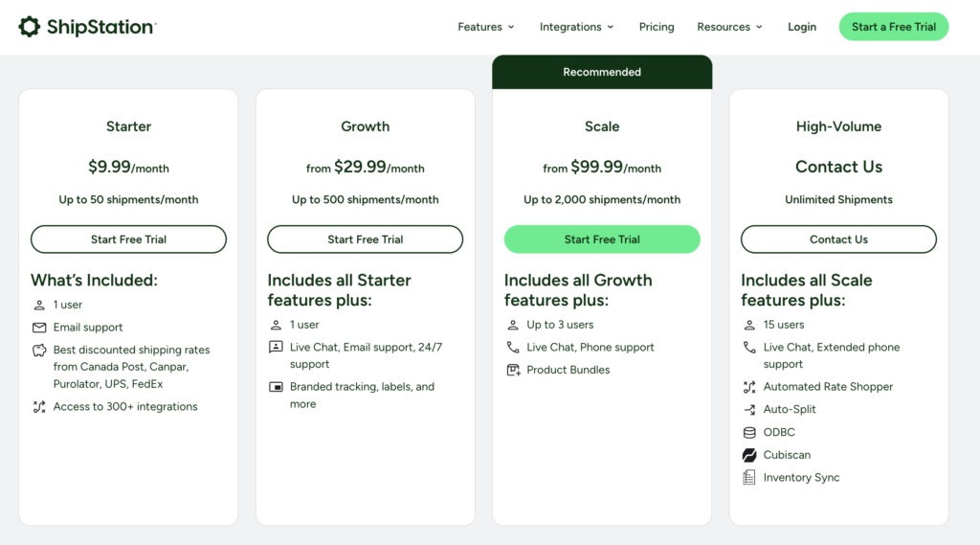Expand the Features dropdown menu
Viewport: 980px width, 545px height.
[486, 27]
